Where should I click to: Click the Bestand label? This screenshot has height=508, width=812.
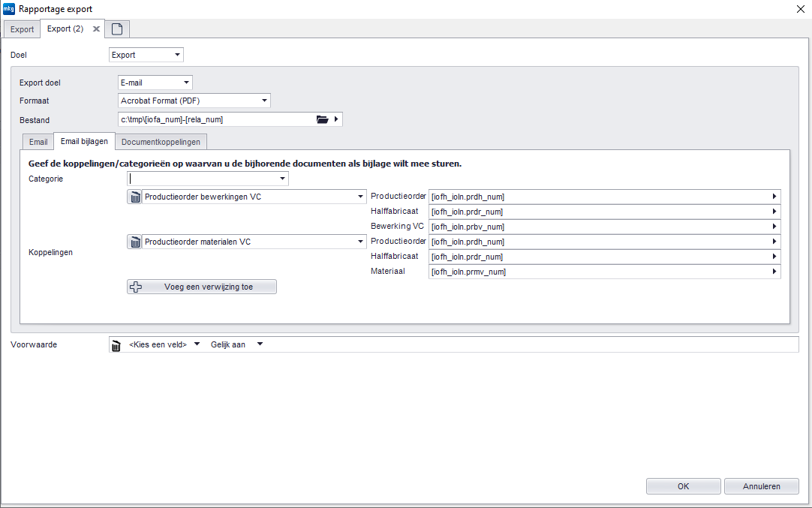35,120
